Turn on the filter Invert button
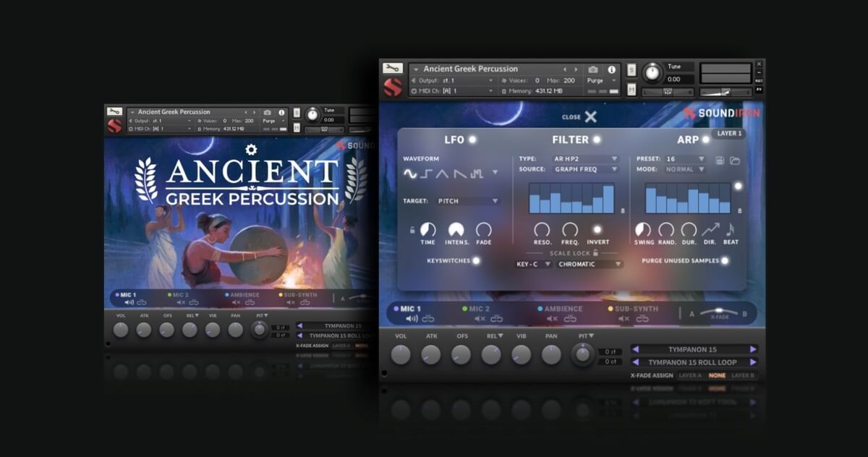868x457 pixels. (597, 229)
